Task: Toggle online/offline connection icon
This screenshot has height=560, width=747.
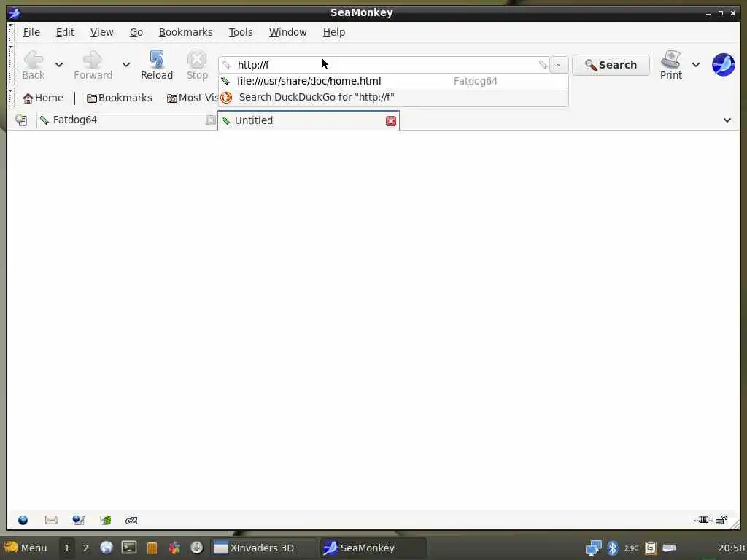Action: [703, 519]
